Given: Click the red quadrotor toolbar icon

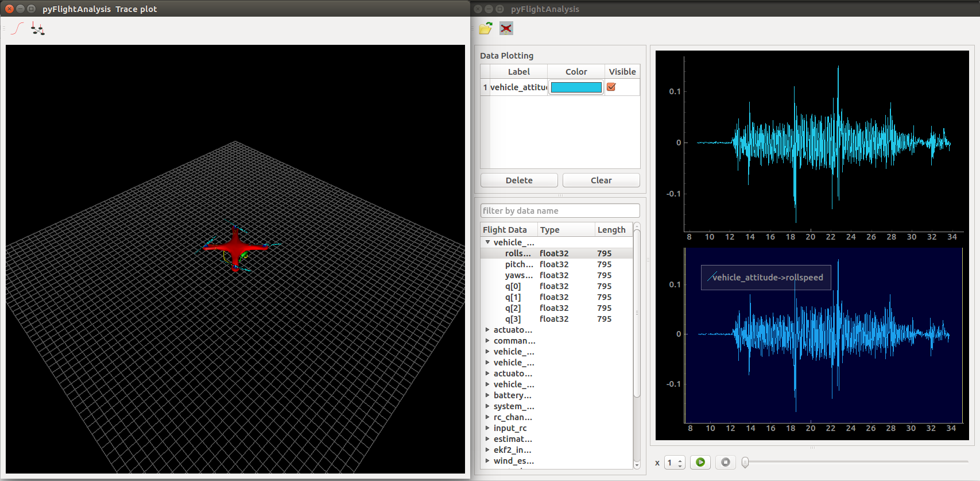Looking at the screenshot, I should coord(506,29).
